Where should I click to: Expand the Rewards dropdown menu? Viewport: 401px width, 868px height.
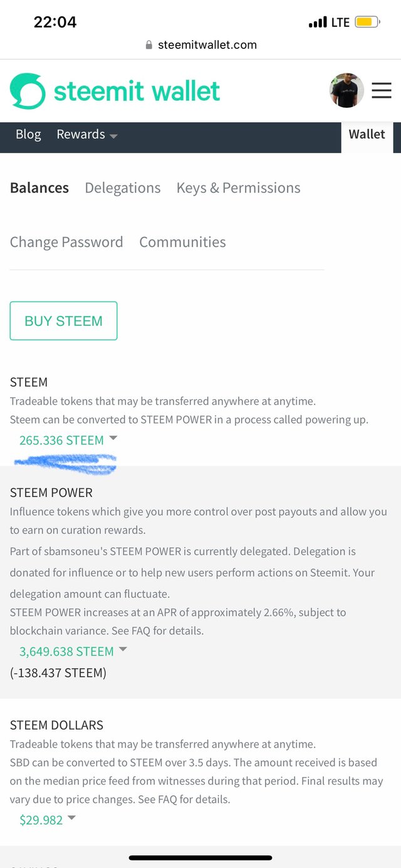click(86, 135)
